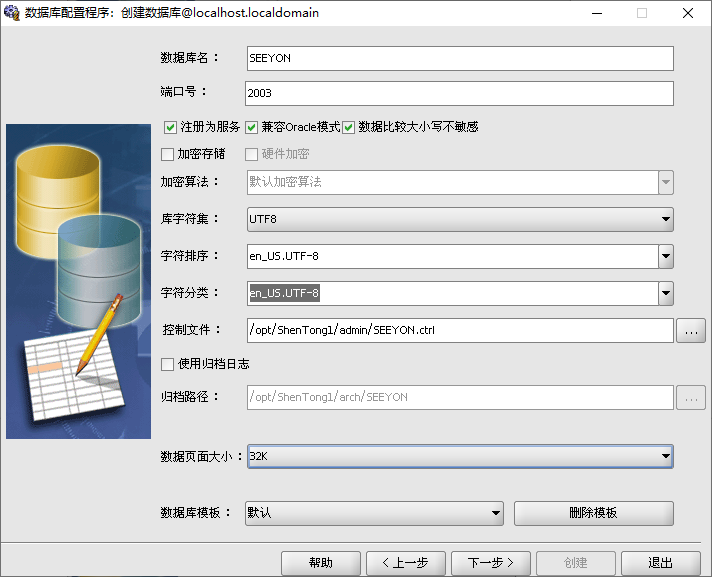Click the database illustration image on left
Screen dimensions: 712x577
[78, 281]
